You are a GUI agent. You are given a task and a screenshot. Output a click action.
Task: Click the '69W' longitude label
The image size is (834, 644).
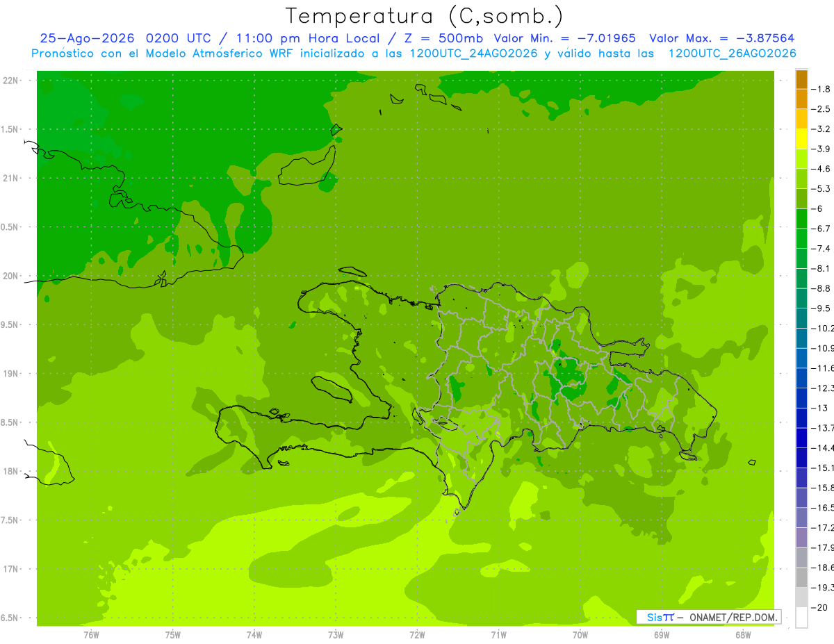coord(662,635)
